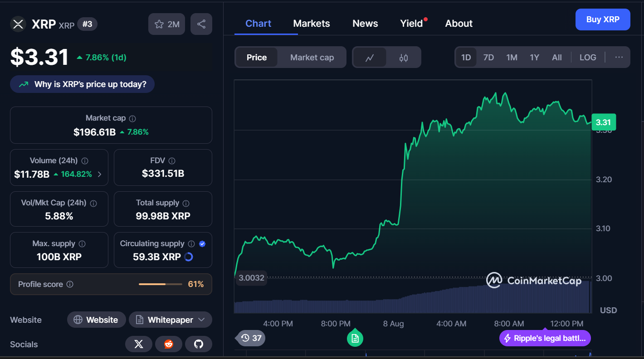The width and height of the screenshot is (644, 359).
Task: Show Max. supply info icon
Action: click(83, 244)
